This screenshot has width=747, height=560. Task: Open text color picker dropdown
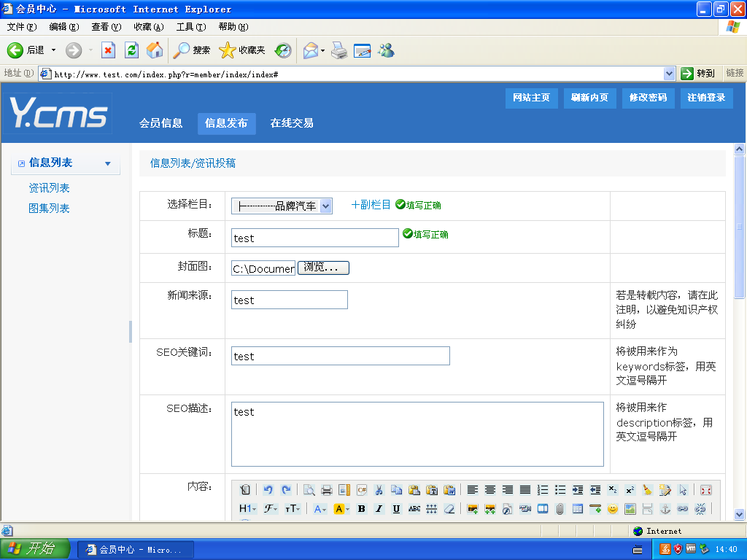coord(320,508)
